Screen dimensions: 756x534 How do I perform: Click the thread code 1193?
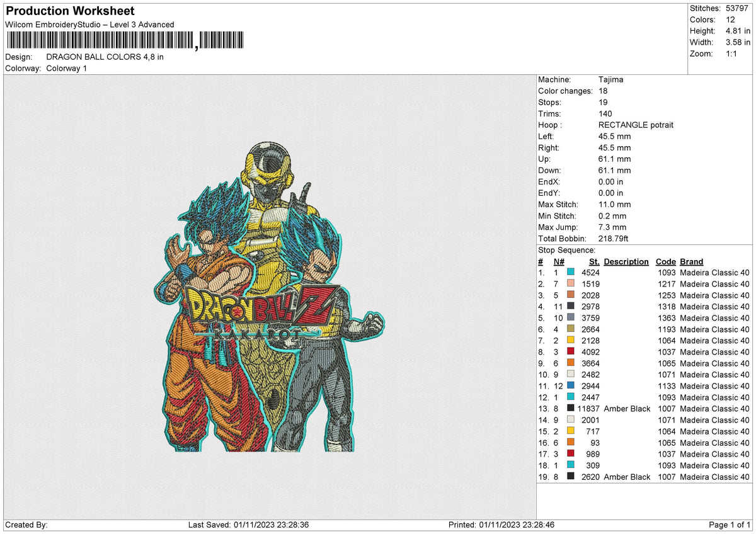pyautogui.click(x=667, y=329)
